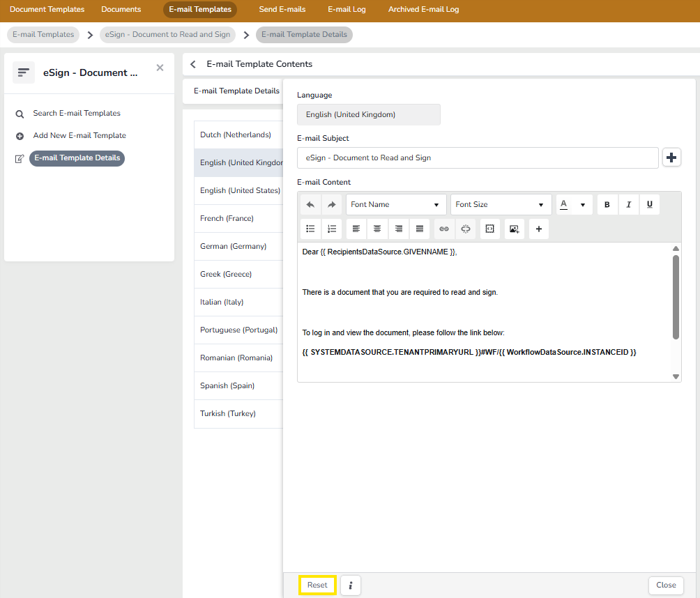Viewport: 700px width, 598px height.
Task: Remove the link with the unlink icon
Action: click(x=466, y=229)
